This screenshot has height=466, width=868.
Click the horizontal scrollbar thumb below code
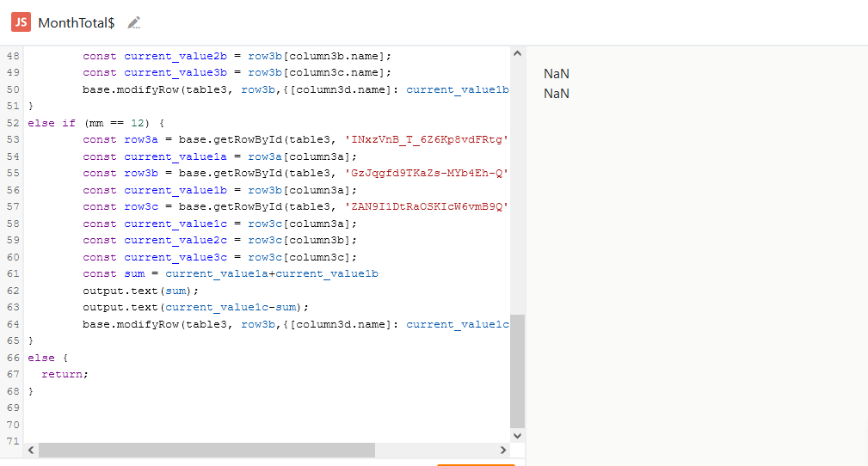[206, 450]
